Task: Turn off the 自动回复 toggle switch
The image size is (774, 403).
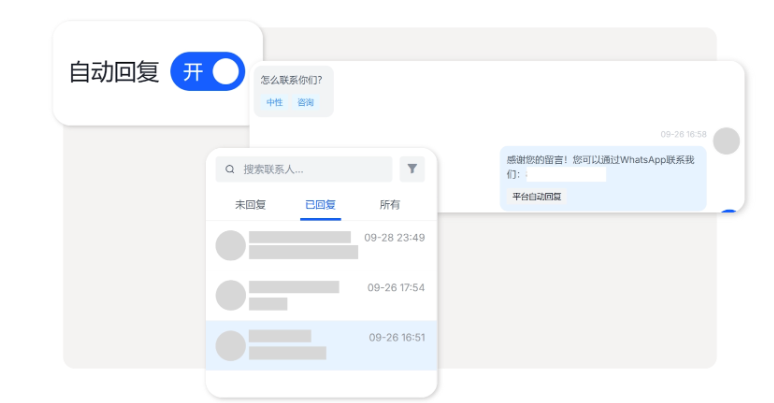Action: pyautogui.click(x=208, y=72)
